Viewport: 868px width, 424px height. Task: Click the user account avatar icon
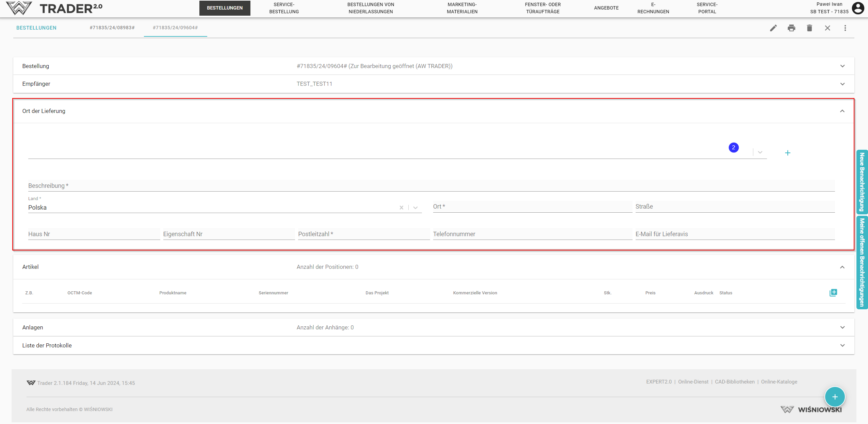858,8
